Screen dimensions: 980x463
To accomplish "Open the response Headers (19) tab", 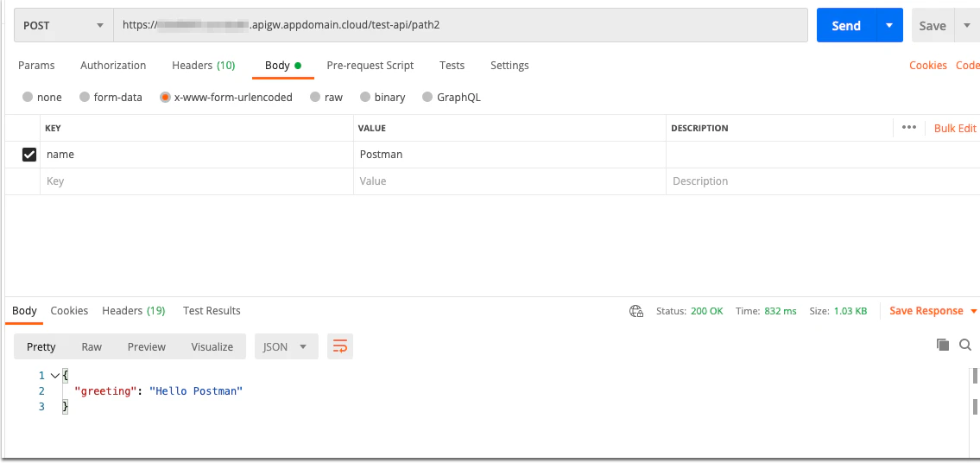I will point(133,310).
